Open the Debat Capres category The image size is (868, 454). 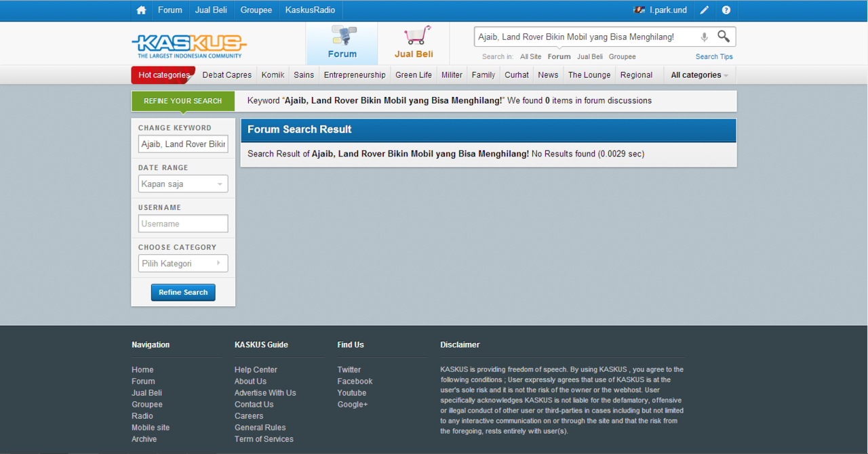(227, 75)
